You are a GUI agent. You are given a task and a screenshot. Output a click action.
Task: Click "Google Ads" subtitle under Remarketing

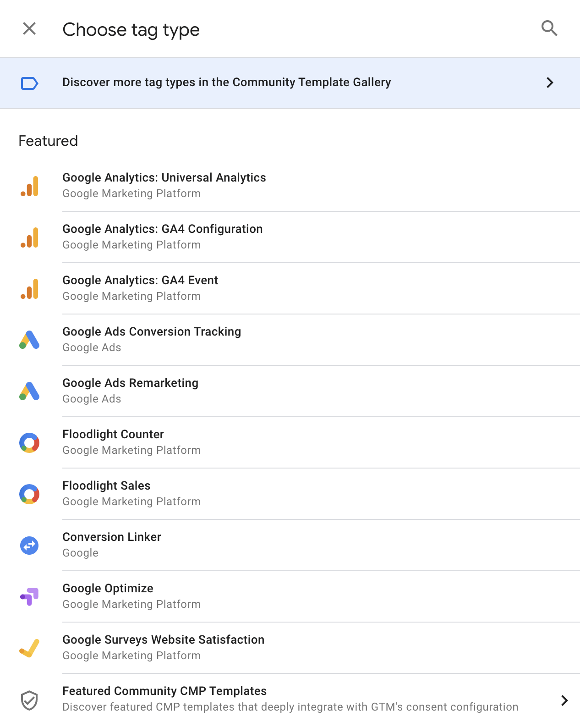pos(92,399)
